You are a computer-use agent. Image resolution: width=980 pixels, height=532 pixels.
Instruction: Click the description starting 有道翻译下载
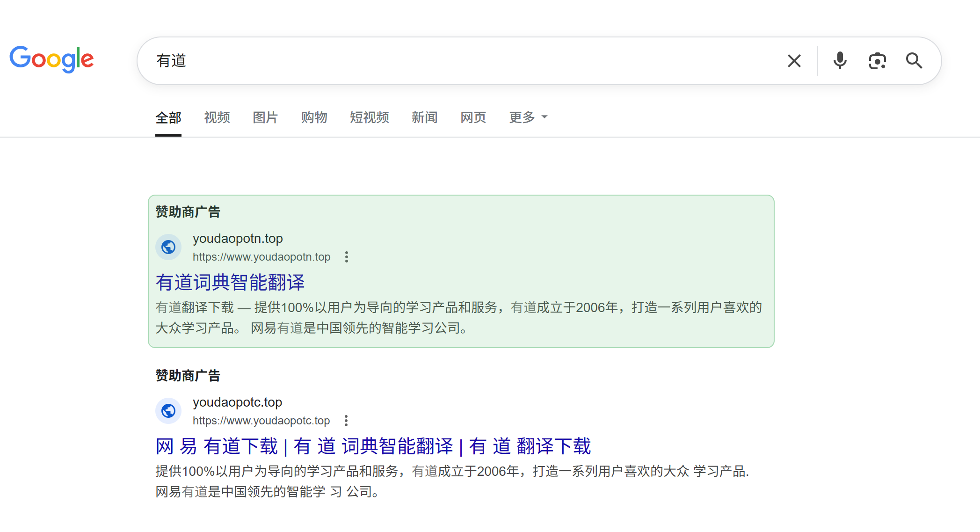[459, 318]
